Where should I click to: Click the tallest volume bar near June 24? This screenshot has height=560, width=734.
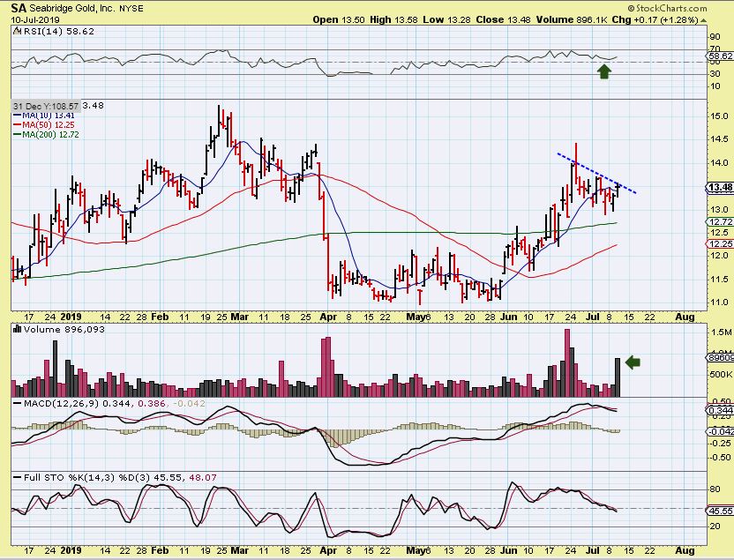click(x=567, y=363)
